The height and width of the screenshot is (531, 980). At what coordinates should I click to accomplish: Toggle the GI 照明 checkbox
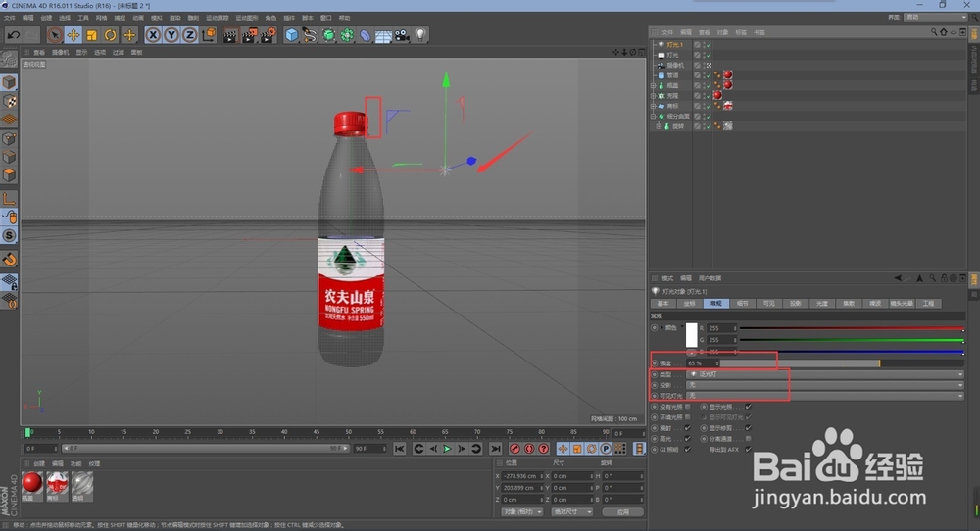point(688,449)
